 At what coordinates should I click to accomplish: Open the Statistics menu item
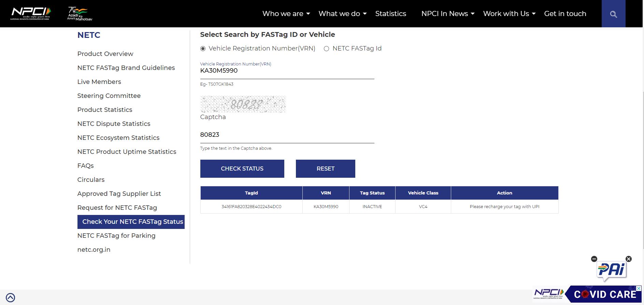point(390,14)
